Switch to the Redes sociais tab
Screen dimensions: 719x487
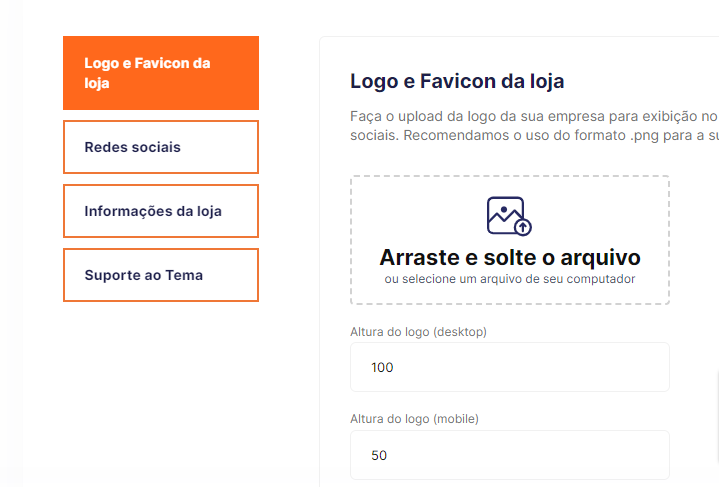(x=160, y=147)
